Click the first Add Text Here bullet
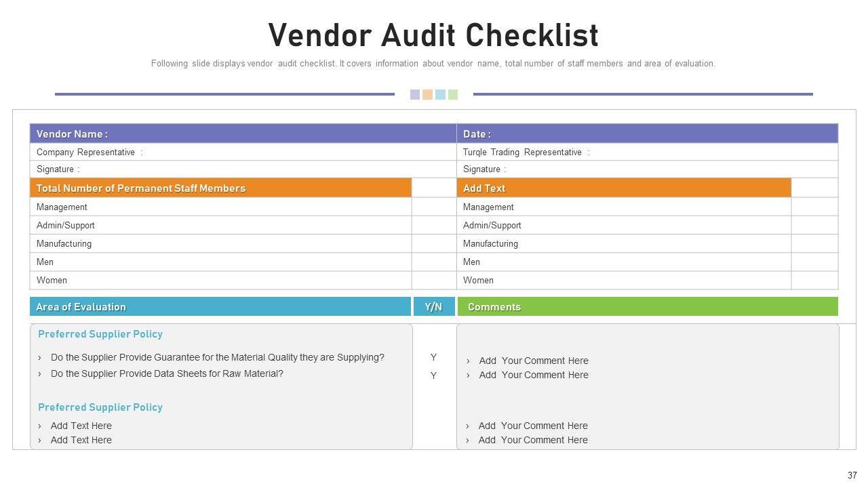 click(x=81, y=426)
